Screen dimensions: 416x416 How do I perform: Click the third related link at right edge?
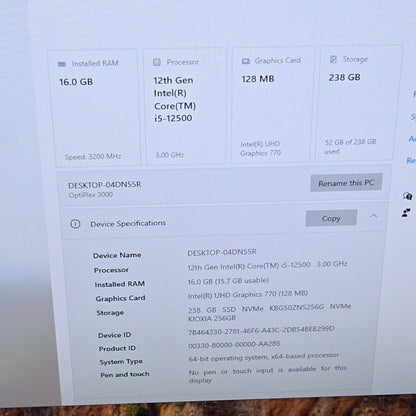(412, 139)
